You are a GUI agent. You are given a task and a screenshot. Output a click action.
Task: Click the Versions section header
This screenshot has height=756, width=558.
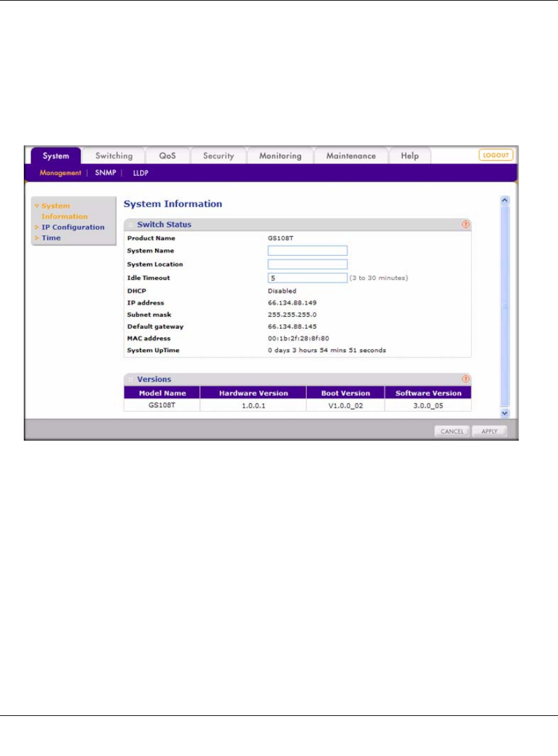[297, 379]
